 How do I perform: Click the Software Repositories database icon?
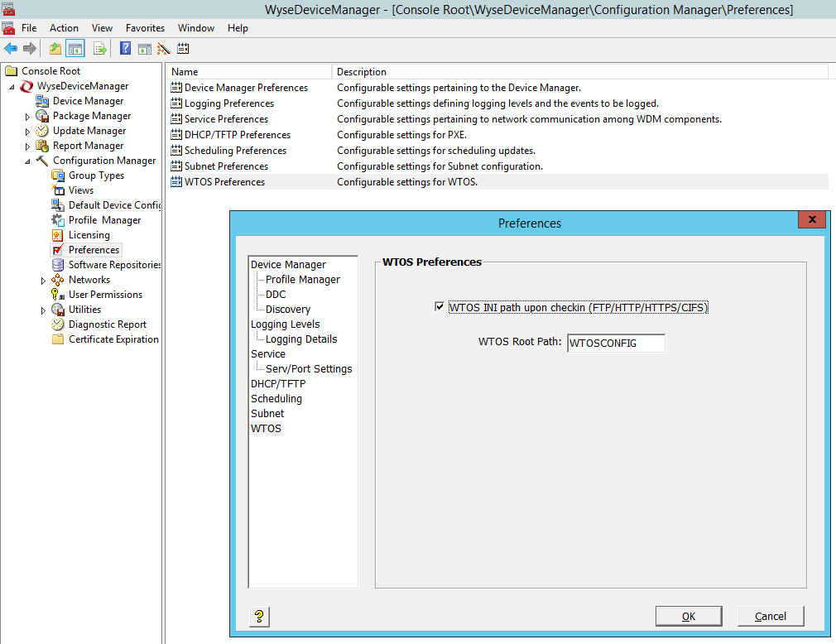[58, 264]
